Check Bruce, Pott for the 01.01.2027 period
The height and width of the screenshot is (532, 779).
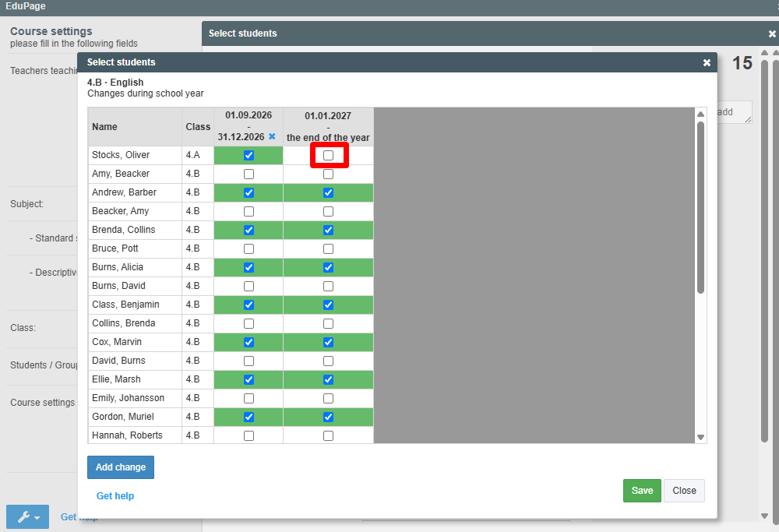329,248
